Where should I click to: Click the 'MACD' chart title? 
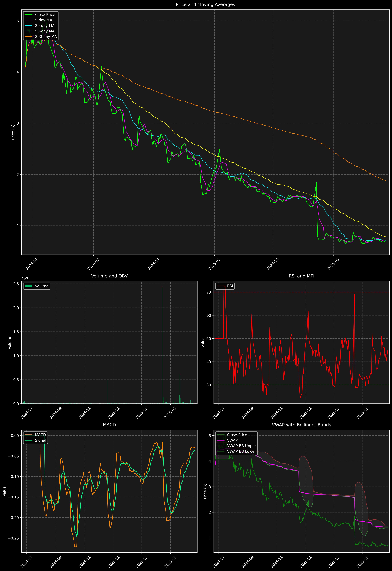[109, 425]
